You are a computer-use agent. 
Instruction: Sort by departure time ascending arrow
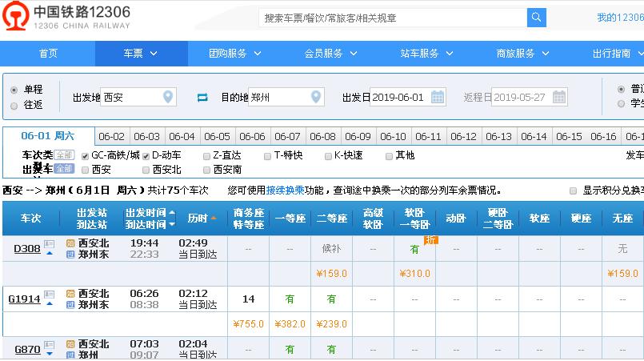pyautogui.click(x=172, y=212)
